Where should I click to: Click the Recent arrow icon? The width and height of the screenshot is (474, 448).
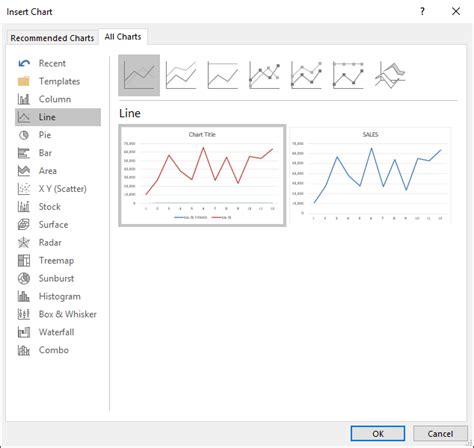pos(24,63)
